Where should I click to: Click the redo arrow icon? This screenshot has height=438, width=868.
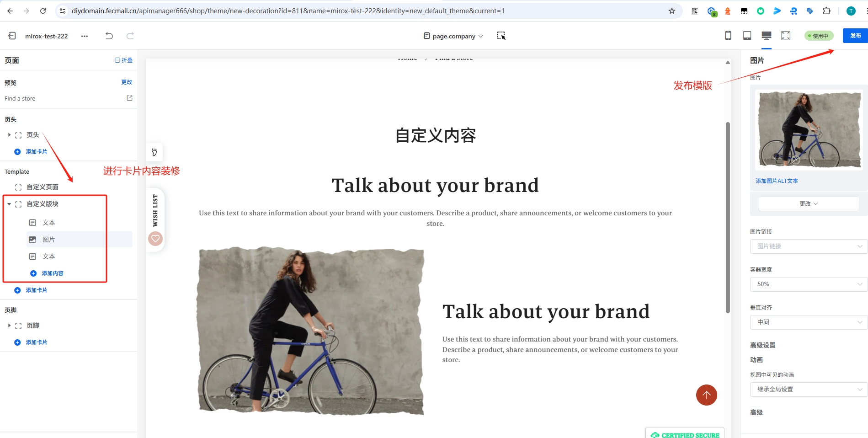(130, 36)
